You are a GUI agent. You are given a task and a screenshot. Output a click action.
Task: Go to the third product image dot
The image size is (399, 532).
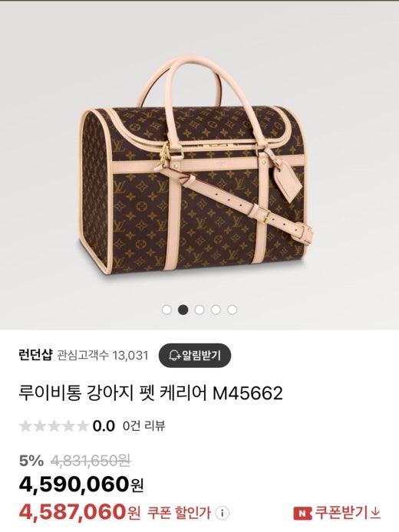199,310
